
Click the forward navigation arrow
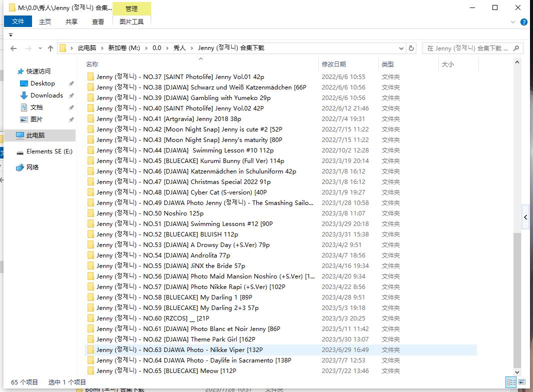tap(28, 48)
